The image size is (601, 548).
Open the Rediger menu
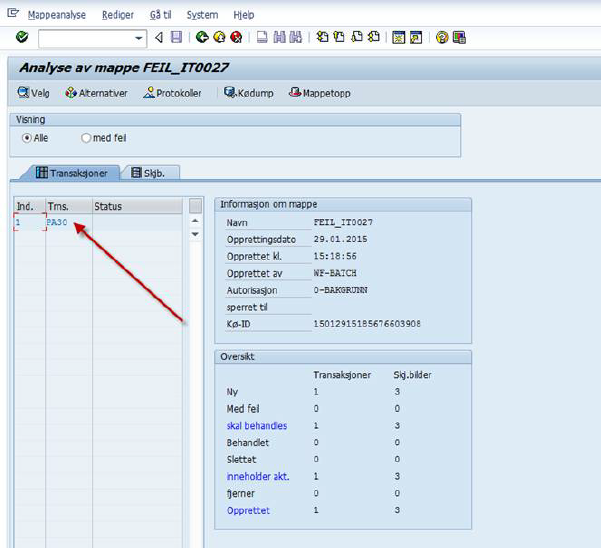pyautogui.click(x=118, y=15)
